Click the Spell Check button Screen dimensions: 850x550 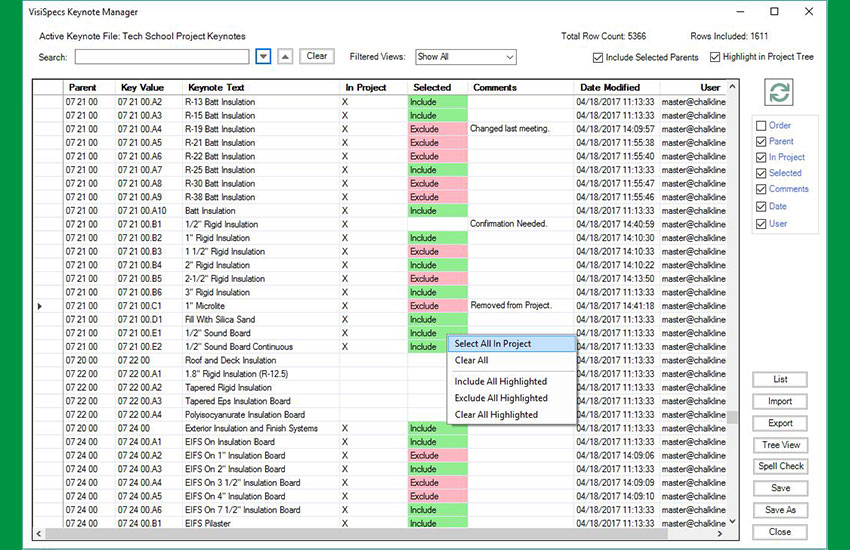click(780, 467)
